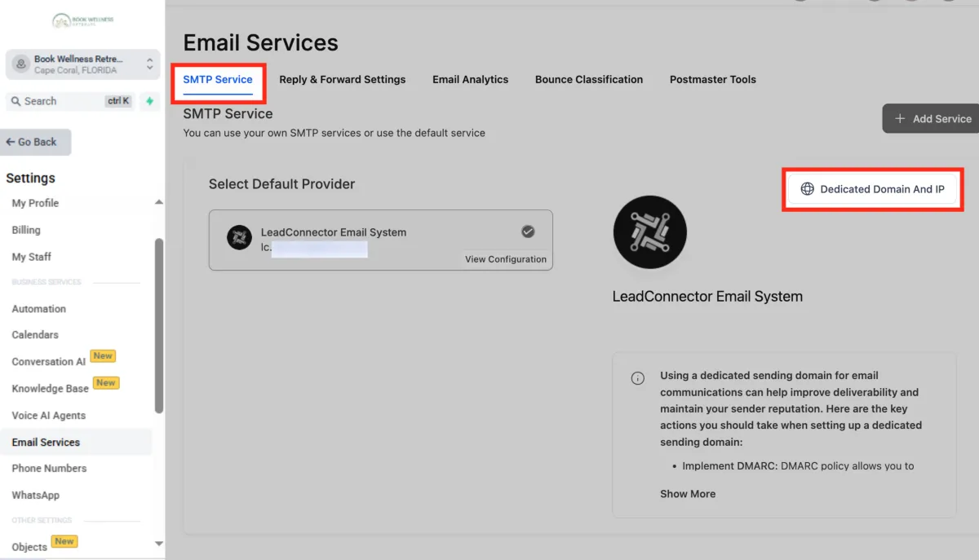Open Calendars settings

pos(35,335)
